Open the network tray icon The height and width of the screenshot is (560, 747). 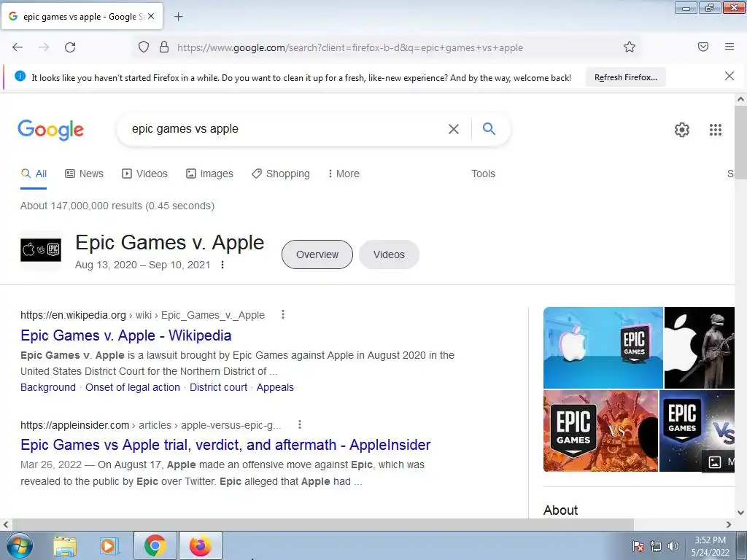pos(656,546)
